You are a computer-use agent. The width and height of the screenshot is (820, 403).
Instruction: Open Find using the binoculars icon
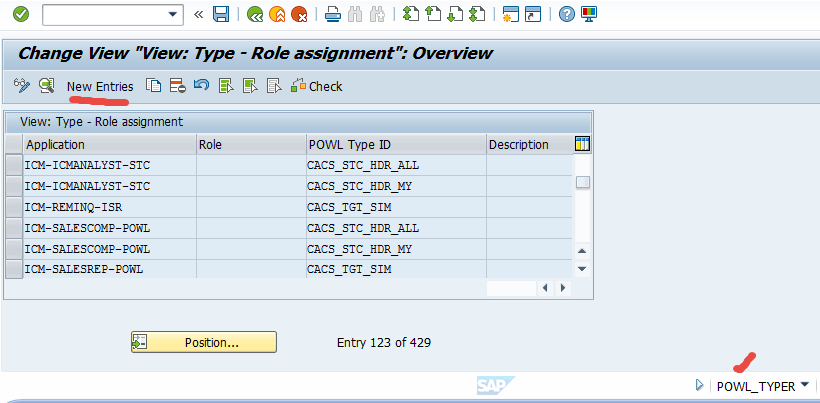point(355,14)
